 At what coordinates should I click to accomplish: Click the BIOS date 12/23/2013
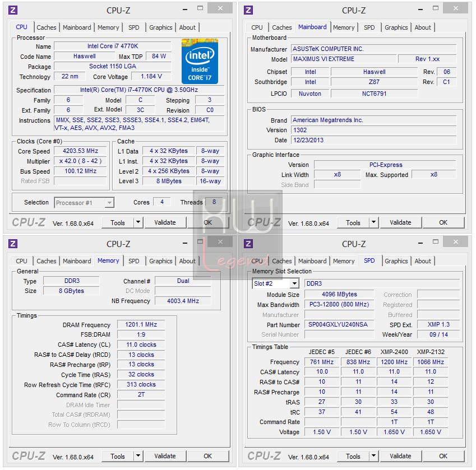pos(374,140)
